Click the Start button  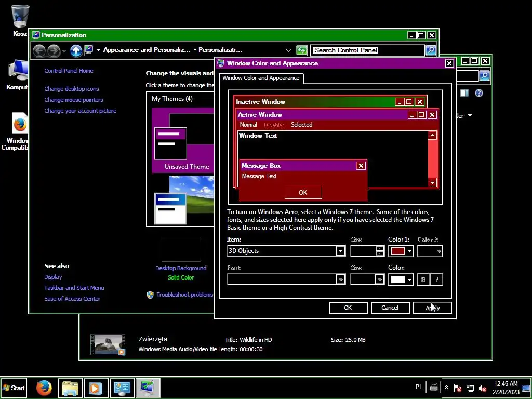click(14, 388)
